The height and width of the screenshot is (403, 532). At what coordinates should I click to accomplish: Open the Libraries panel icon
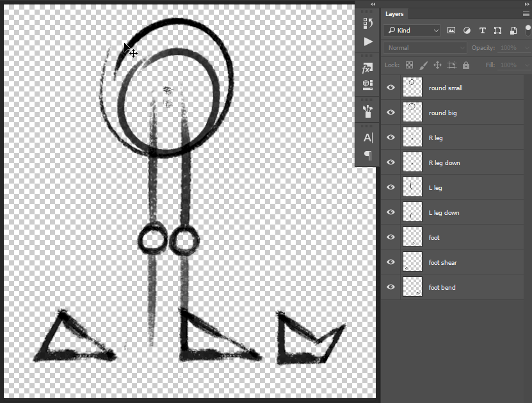367,84
